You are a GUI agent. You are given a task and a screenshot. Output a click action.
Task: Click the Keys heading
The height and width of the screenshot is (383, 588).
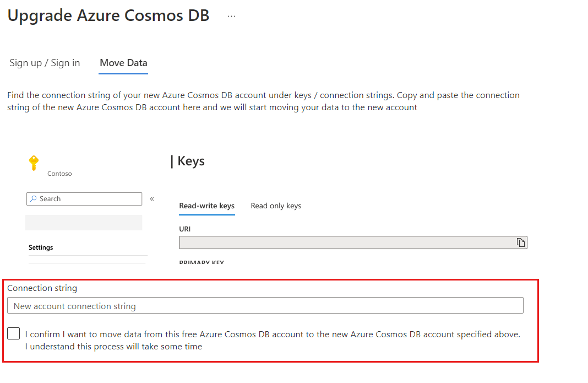click(x=191, y=161)
